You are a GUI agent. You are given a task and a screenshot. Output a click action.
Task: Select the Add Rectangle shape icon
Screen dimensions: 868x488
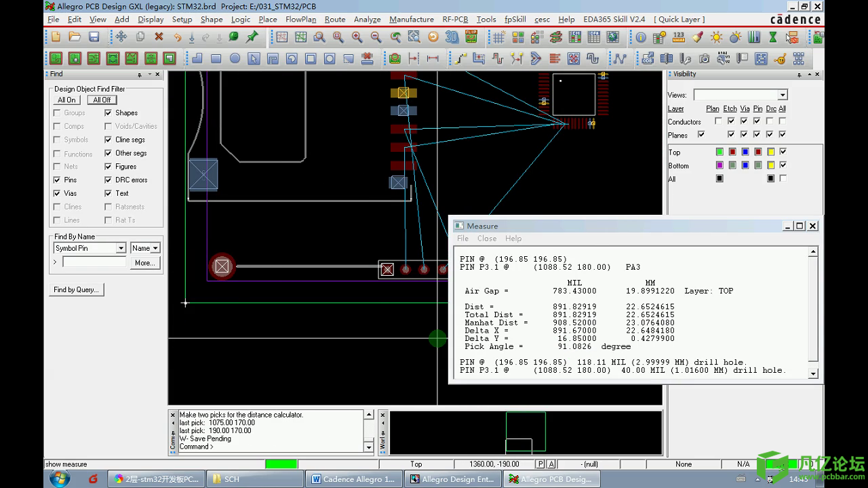point(216,58)
